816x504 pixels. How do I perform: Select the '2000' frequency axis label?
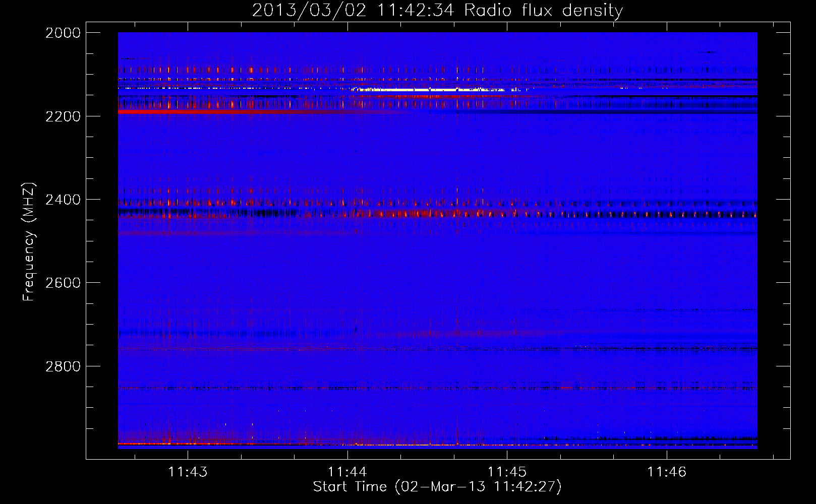(x=63, y=33)
